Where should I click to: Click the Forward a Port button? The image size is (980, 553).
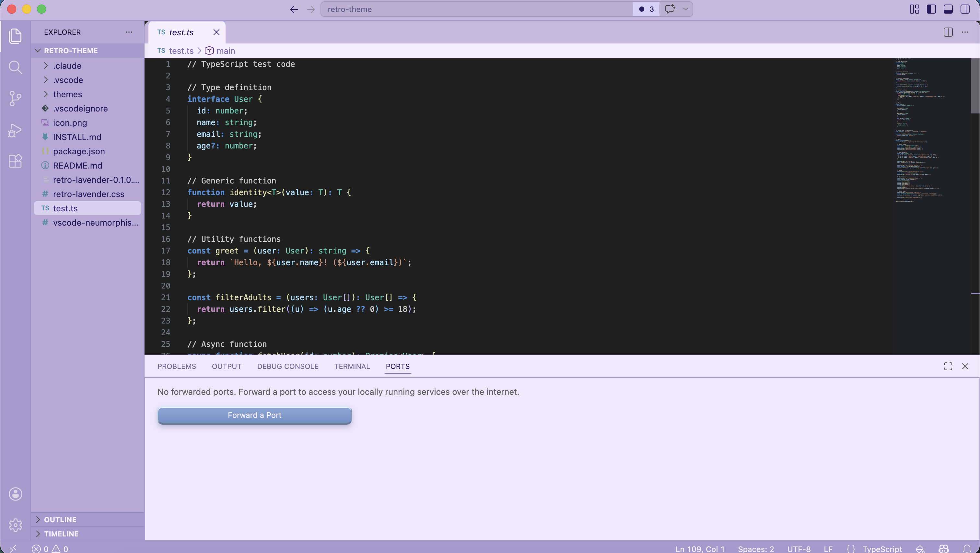pyautogui.click(x=254, y=415)
